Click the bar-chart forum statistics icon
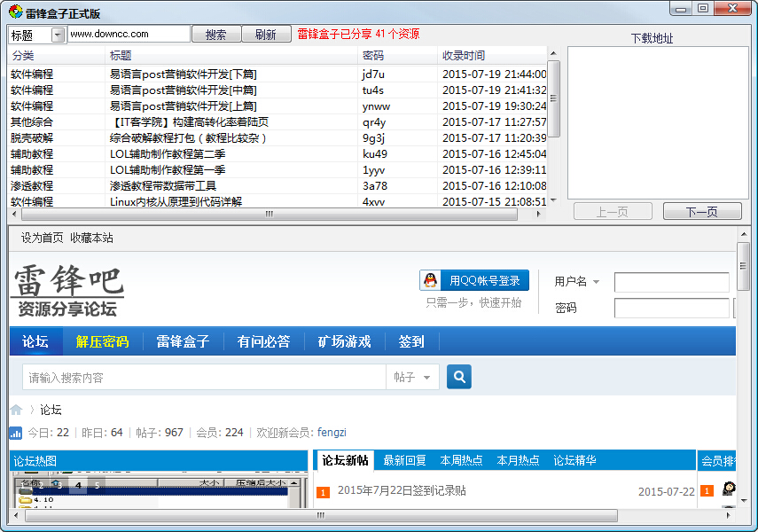 click(x=15, y=432)
